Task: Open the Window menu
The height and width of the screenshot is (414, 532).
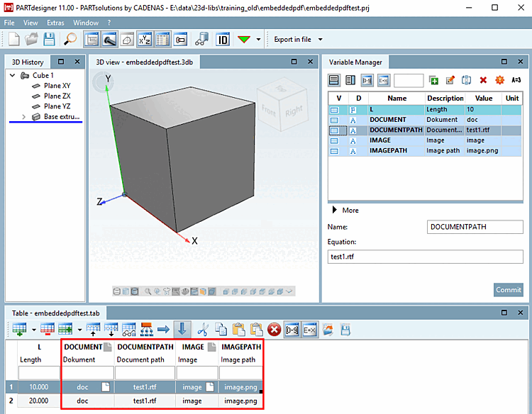Action: (x=86, y=23)
